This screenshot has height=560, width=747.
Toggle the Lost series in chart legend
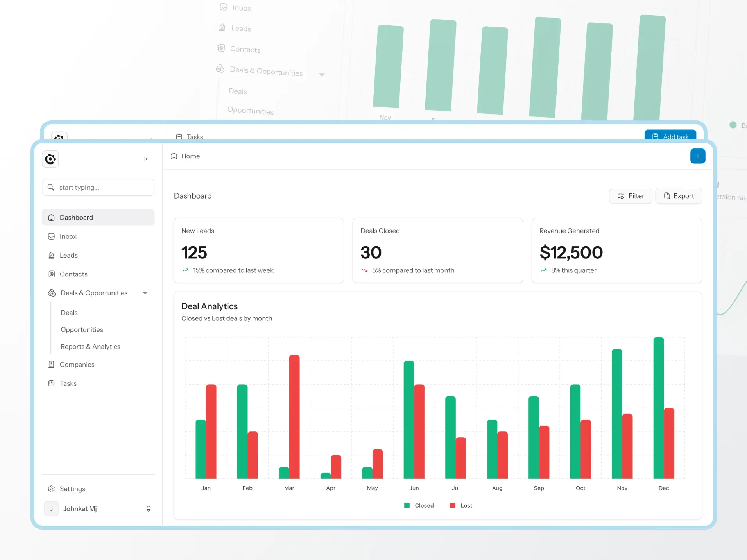point(461,506)
